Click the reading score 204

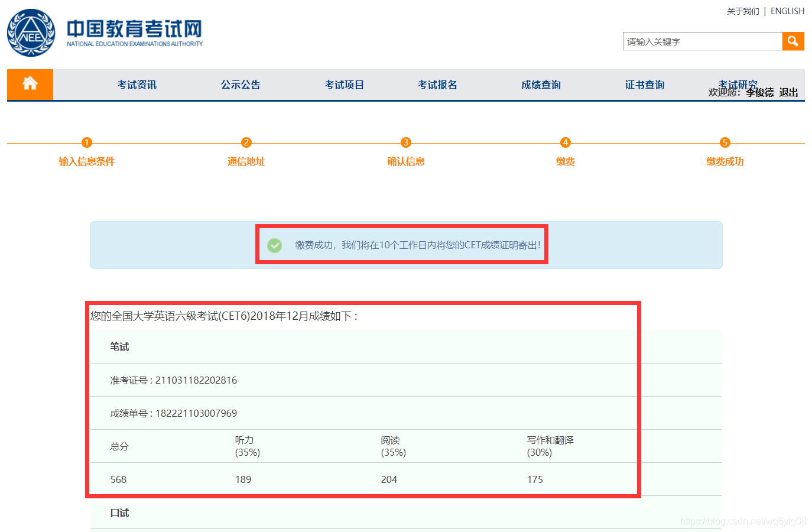[x=389, y=479]
